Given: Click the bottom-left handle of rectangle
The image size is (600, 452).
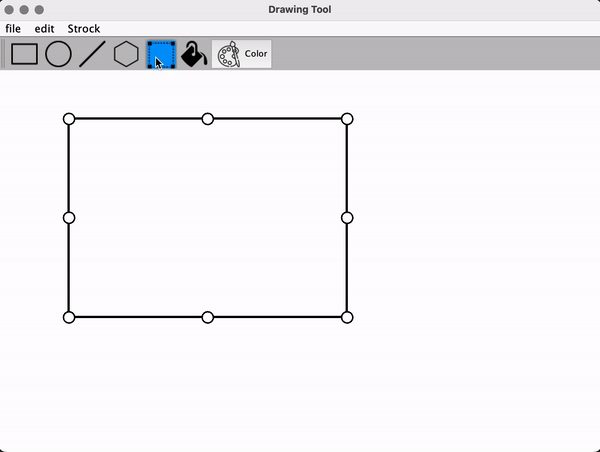Looking at the screenshot, I should (69, 317).
